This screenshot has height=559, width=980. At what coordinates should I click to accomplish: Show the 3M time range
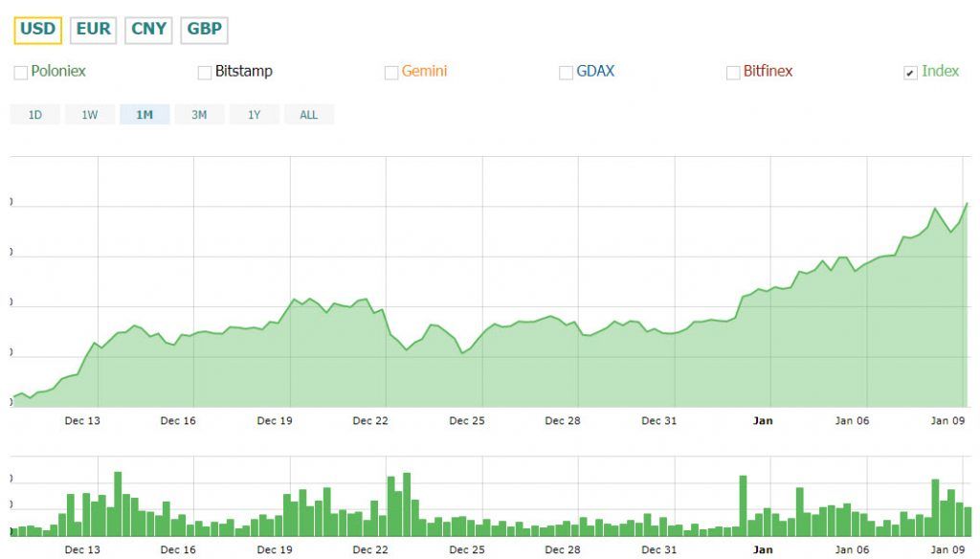[x=199, y=115]
